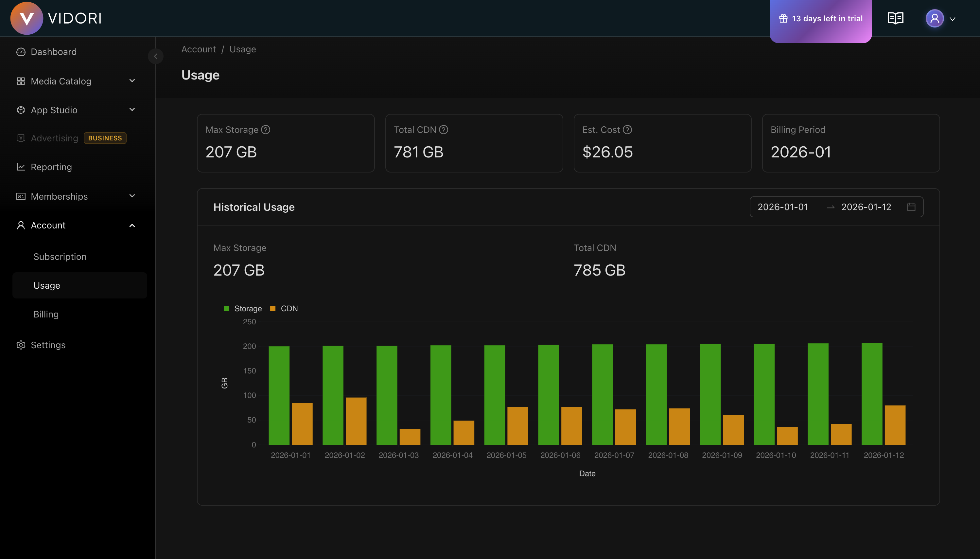Click the Max Storage help icon
The height and width of the screenshot is (559, 980).
click(x=266, y=130)
